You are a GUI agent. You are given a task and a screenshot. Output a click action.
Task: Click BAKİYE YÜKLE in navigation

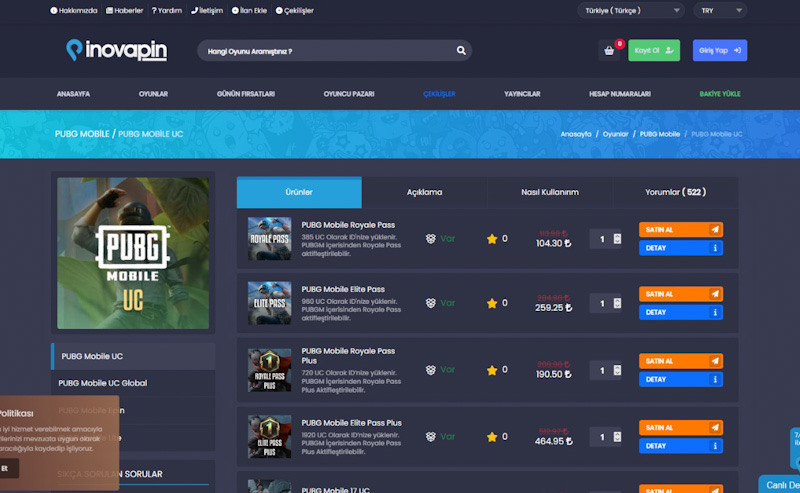pyautogui.click(x=719, y=94)
